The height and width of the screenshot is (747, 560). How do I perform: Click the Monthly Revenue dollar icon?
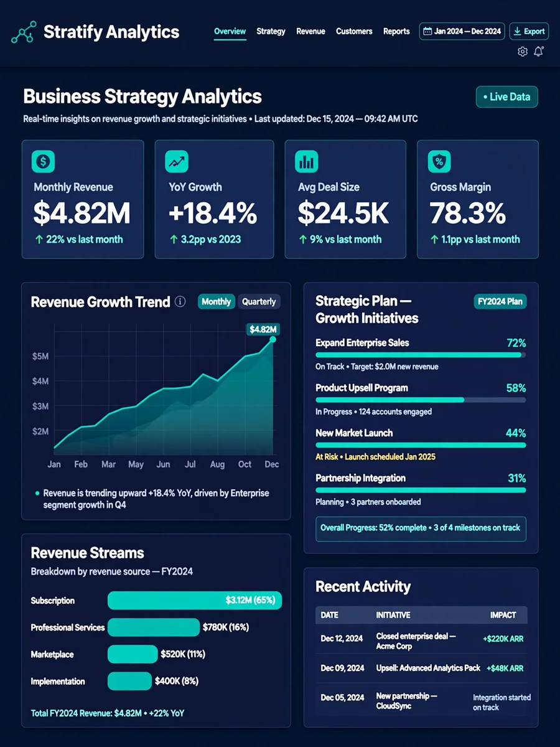pos(43,162)
